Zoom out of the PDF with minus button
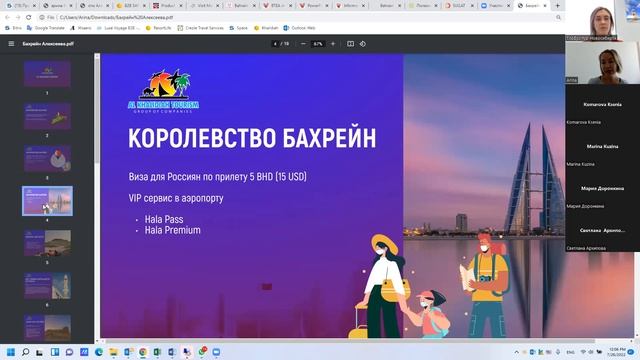This screenshot has height=360, width=640. pyautogui.click(x=303, y=44)
